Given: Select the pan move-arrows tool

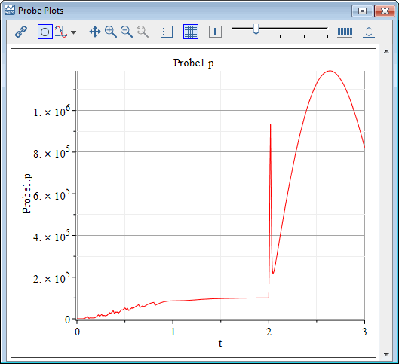Looking at the screenshot, I should click(x=95, y=32).
